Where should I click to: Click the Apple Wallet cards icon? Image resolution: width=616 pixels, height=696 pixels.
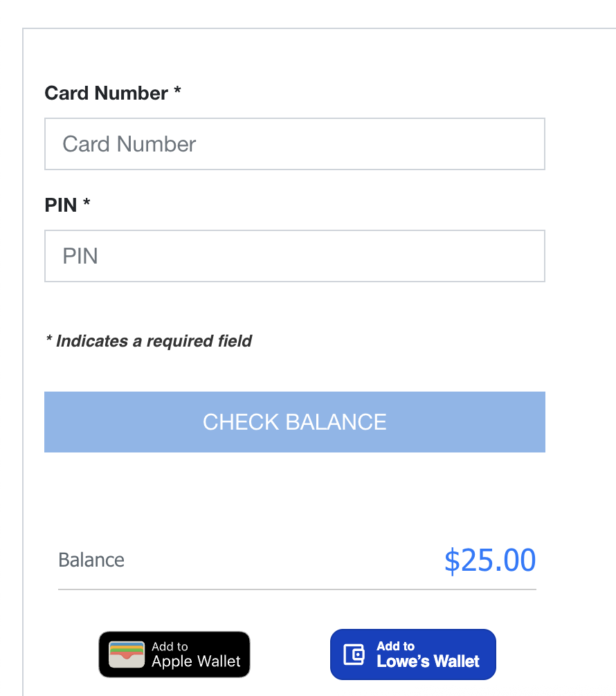click(x=127, y=654)
